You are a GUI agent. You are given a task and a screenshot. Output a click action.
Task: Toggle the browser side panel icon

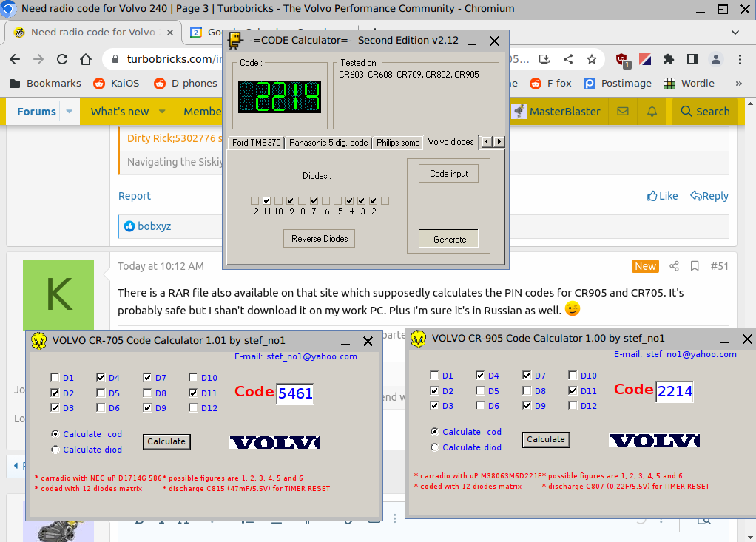692,59
